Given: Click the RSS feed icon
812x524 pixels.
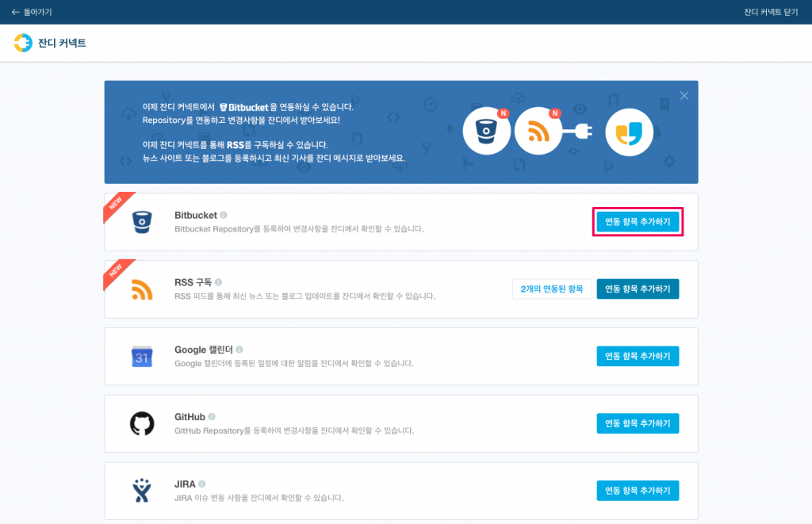Looking at the screenshot, I should pyautogui.click(x=141, y=289).
